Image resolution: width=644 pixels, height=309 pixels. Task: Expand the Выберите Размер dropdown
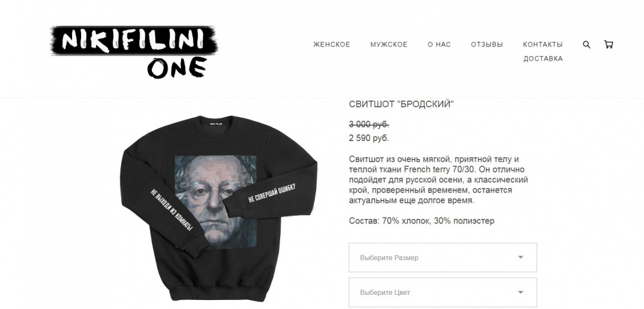tap(443, 257)
